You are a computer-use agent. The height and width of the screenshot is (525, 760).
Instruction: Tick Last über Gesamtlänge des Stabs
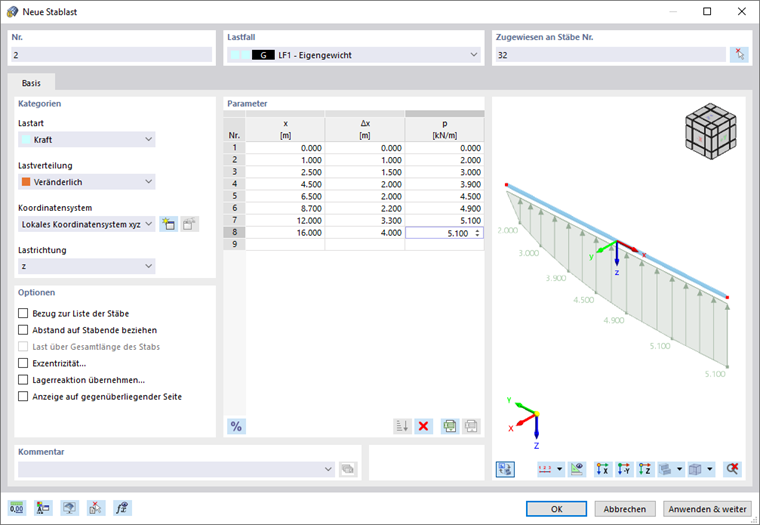pos(23,347)
